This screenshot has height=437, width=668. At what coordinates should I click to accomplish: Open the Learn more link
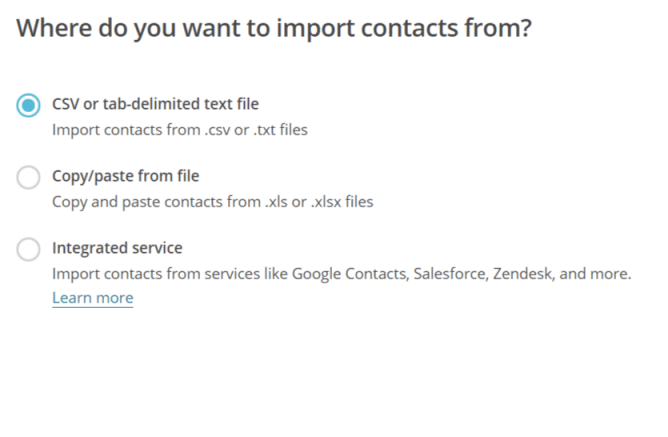click(x=92, y=298)
